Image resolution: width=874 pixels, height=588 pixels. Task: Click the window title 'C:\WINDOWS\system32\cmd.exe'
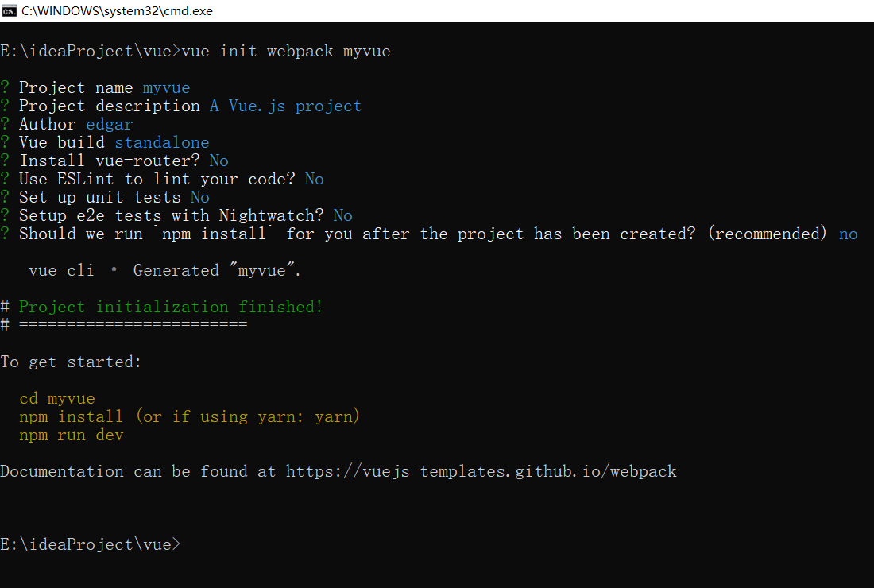(117, 11)
